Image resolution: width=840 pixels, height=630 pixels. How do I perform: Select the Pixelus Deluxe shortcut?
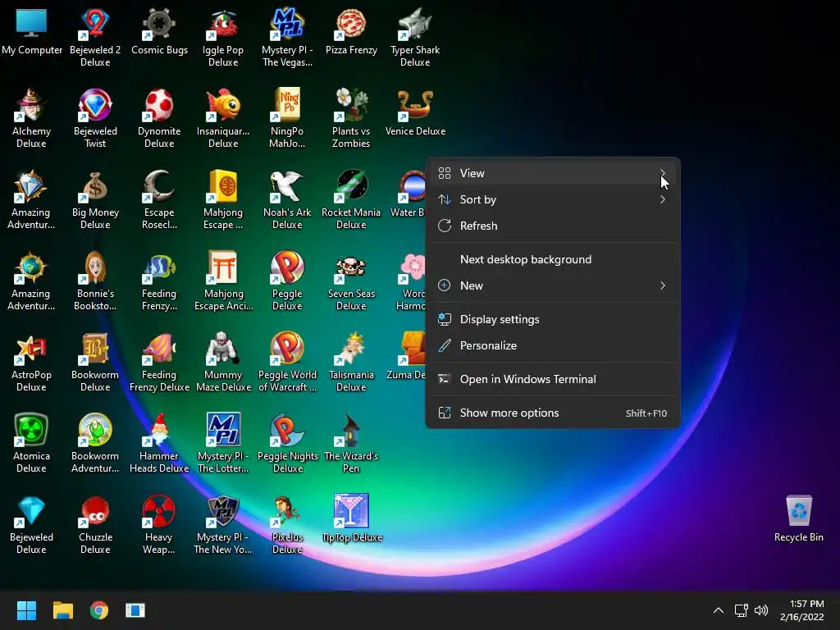coord(287,526)
